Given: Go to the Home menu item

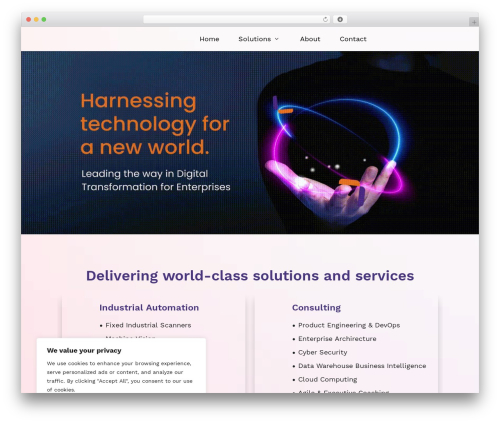Looking at the screenshot, I should pyautogui.click(x=209, y=39).
